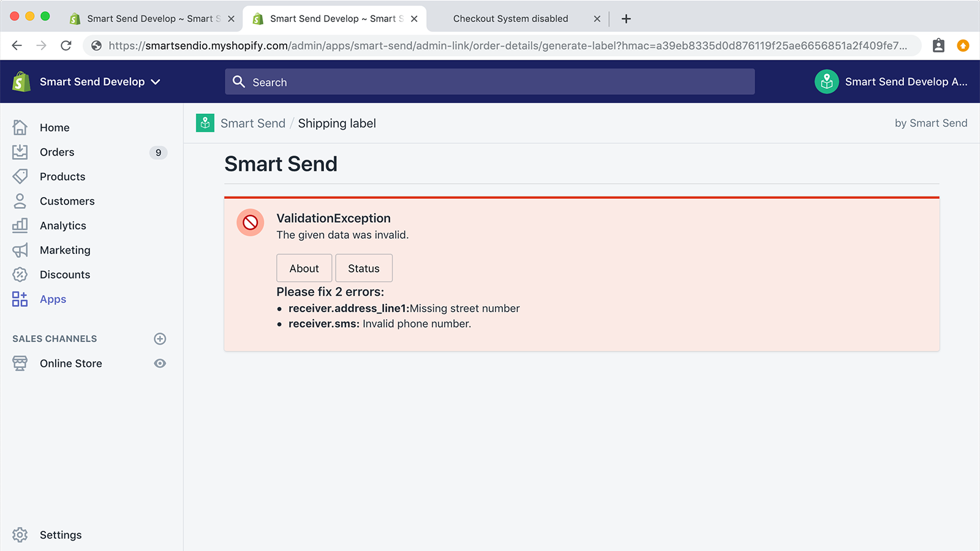Click the Analytics bar chart icon
Screen dimensions: 980x551
point(20,225)
